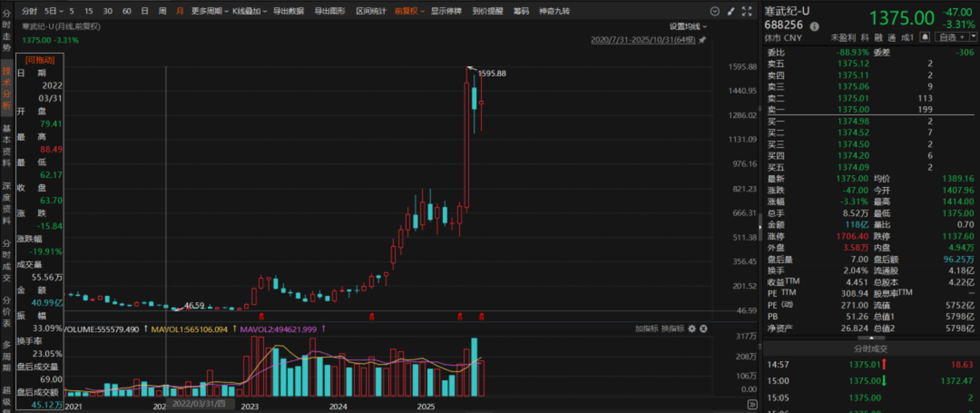Open the 前复权 adjustment dropdown

(x=409, y=11)
